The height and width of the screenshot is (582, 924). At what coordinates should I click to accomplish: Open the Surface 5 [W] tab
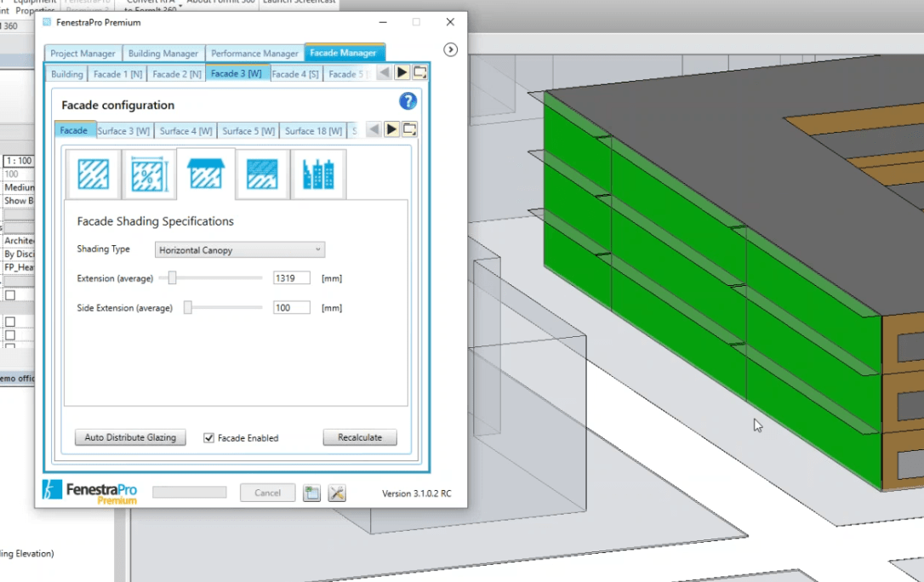tap(248, 131)
